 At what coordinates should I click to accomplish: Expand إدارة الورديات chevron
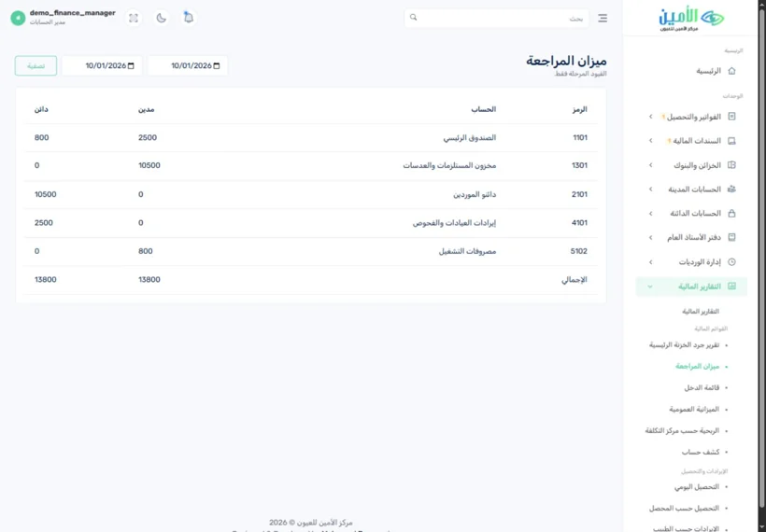[x=650, y=261]
